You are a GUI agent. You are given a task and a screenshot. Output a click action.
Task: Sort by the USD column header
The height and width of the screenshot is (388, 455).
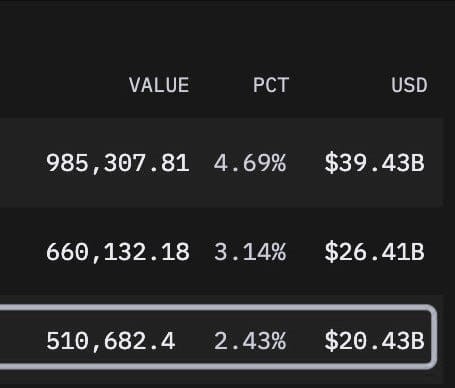pyautogui.click(x=409, y=85)
